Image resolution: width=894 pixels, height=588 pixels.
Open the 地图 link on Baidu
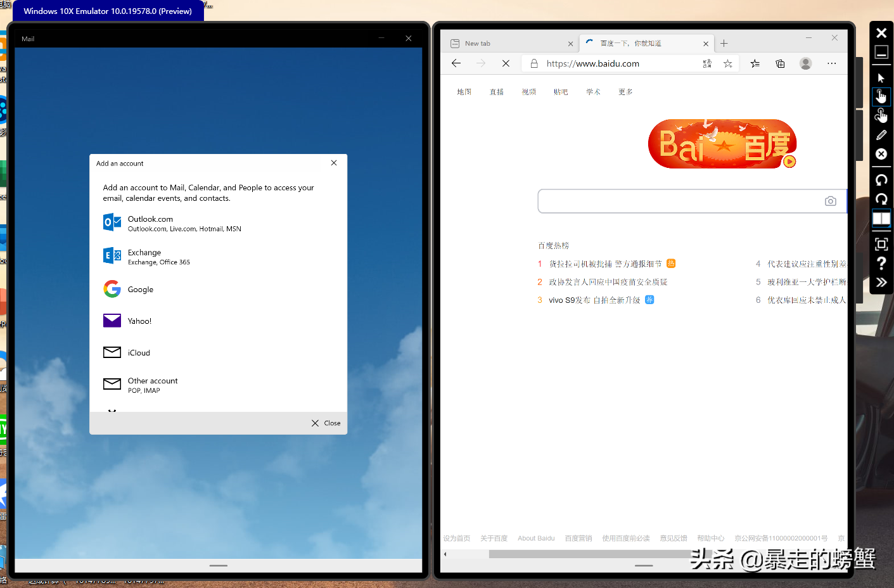coord(464,92)
